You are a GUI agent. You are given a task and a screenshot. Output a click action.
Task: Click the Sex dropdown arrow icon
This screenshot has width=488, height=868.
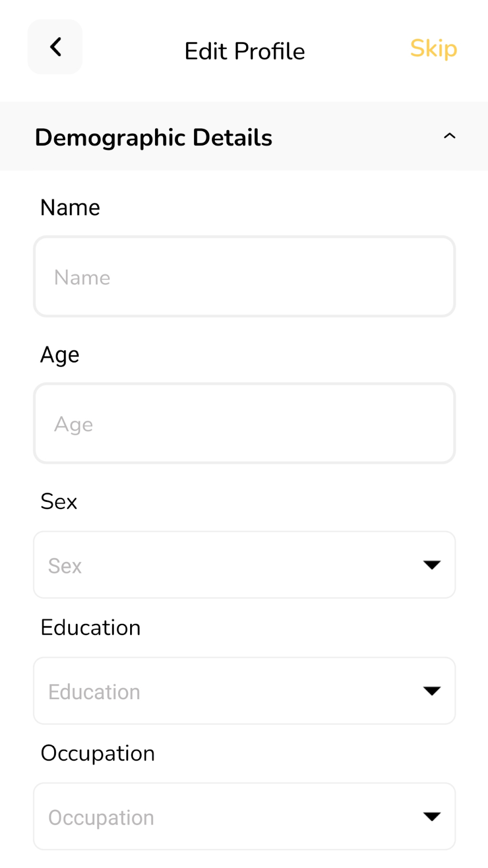click(x=432, y=565)
